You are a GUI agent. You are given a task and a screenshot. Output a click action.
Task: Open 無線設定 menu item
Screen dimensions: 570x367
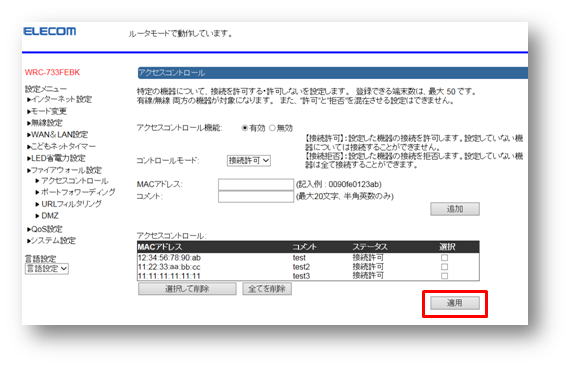45,123
